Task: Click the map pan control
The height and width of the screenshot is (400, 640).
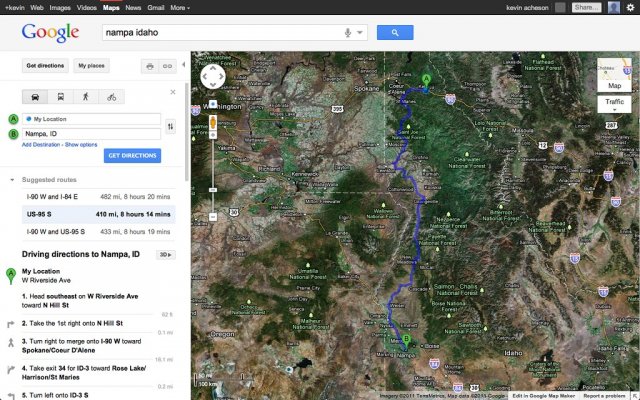Action: pyautogui.click(x=213, y=76)
